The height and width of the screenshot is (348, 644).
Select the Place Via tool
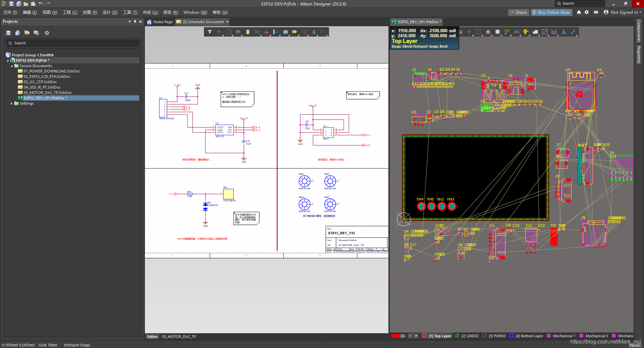(x=526, y=32)
